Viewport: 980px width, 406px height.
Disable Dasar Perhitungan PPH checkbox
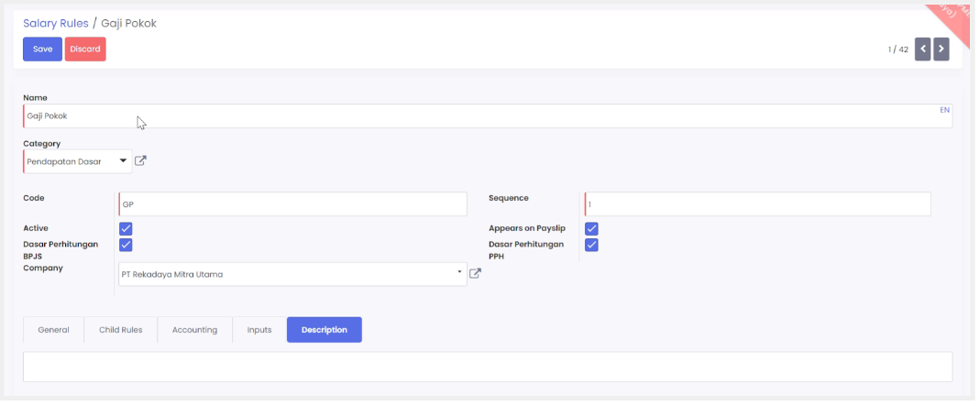coord(591,245)
